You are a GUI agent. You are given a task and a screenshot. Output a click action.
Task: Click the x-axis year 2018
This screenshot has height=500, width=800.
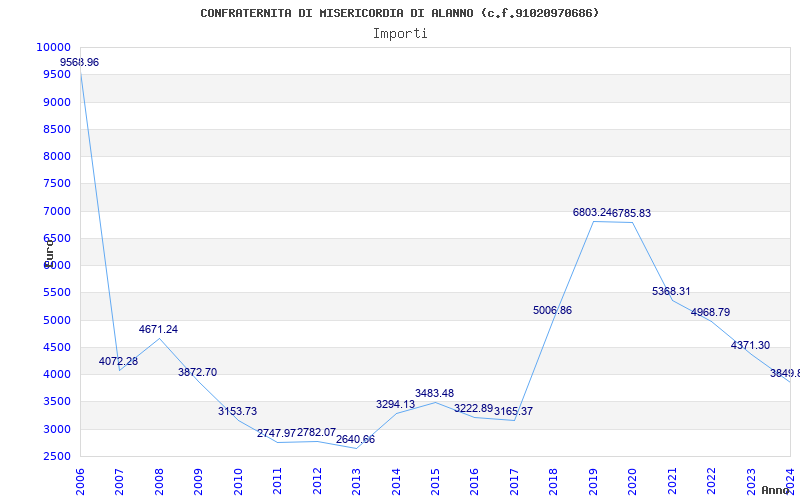pyautogui.click(x=554, y=481)
